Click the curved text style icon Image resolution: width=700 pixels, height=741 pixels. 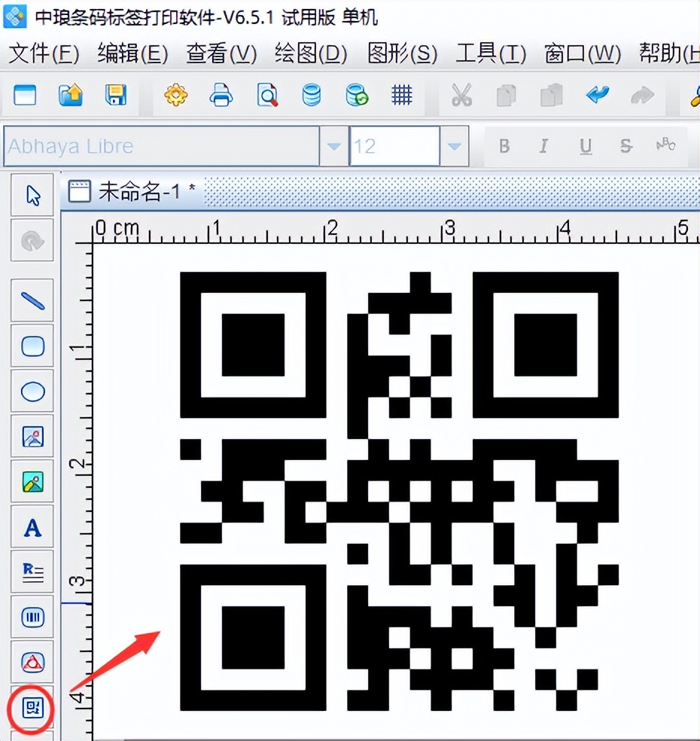[x=666, y=145]
